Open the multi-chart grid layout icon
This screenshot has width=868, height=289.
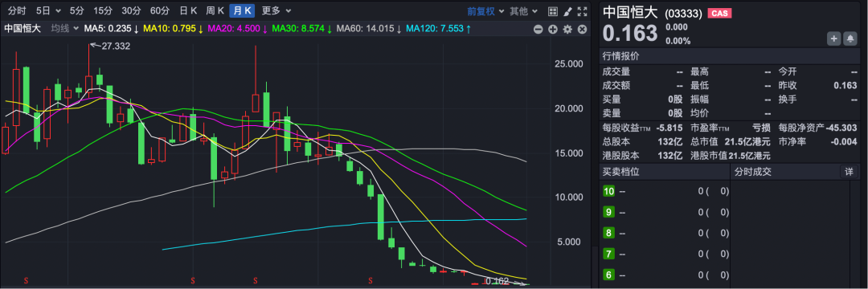tap(552, 11)
